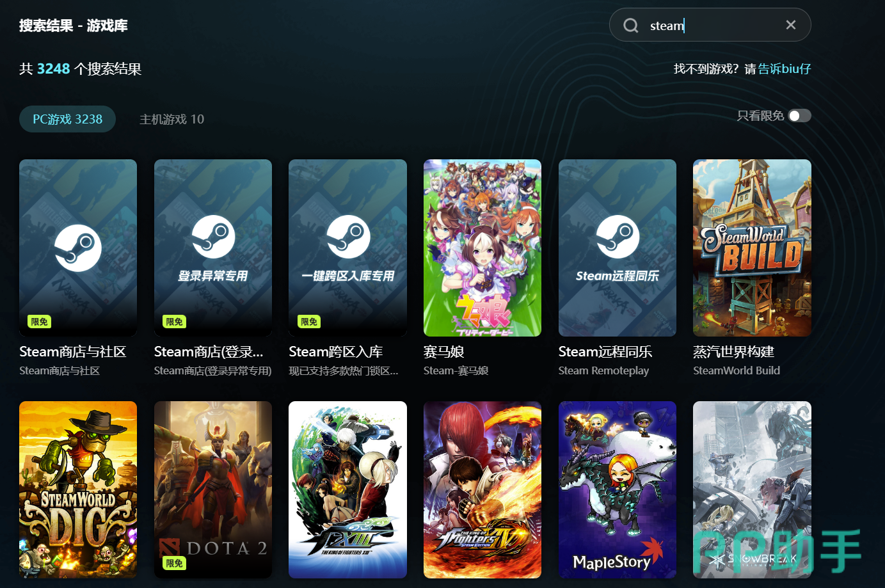Open the MapleStory game cover
Screen dimensions: 885x588
click(x=617, y=489)
